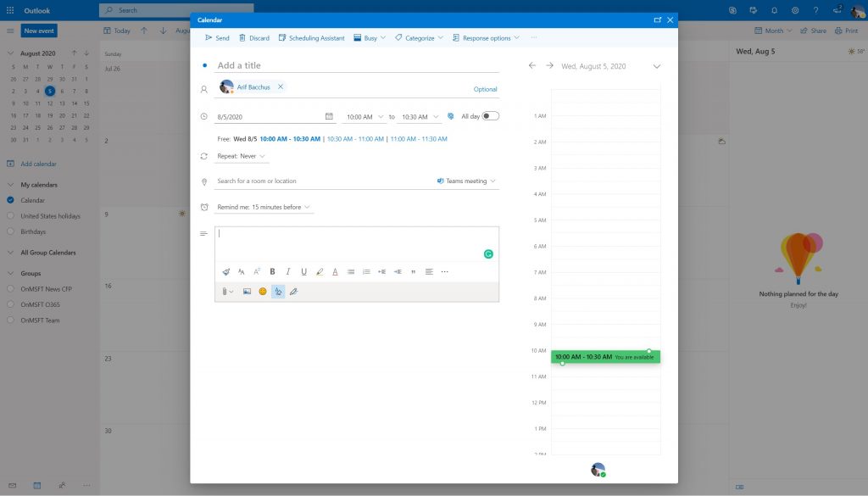Image resolution: width=868 pixels, height=496 pixels.
Task: Click the New event button
Action: click(x=39, y=31)
